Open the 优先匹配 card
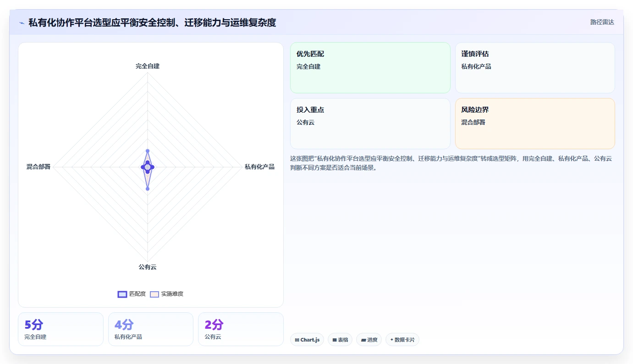The height and width of the screenshot is (364, 633). coord(370,68)
